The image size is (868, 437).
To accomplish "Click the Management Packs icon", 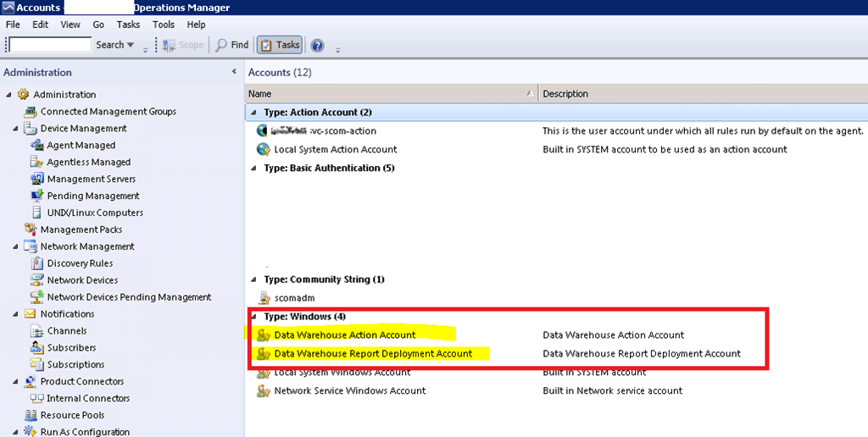I will tap(31, 229).
